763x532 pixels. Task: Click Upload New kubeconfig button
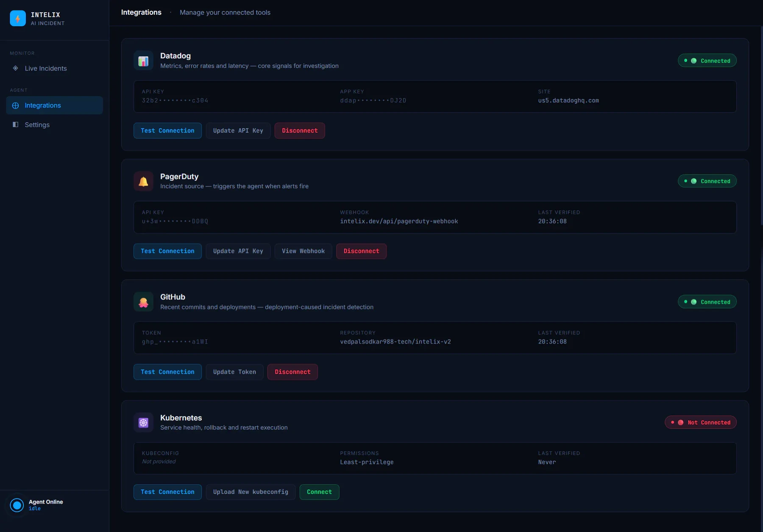coord(251,492)
